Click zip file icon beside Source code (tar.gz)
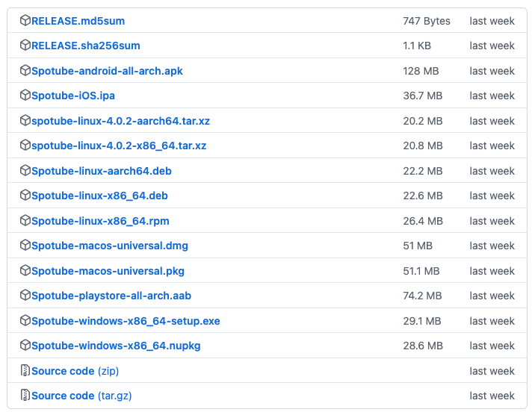 click(x=25, y=396)
